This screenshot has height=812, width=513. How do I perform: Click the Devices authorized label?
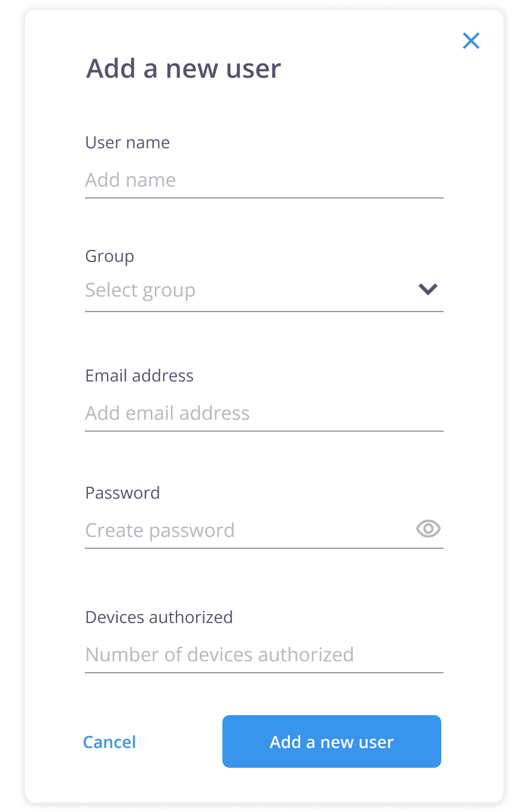pyautogui.click(x=159, y=617)
